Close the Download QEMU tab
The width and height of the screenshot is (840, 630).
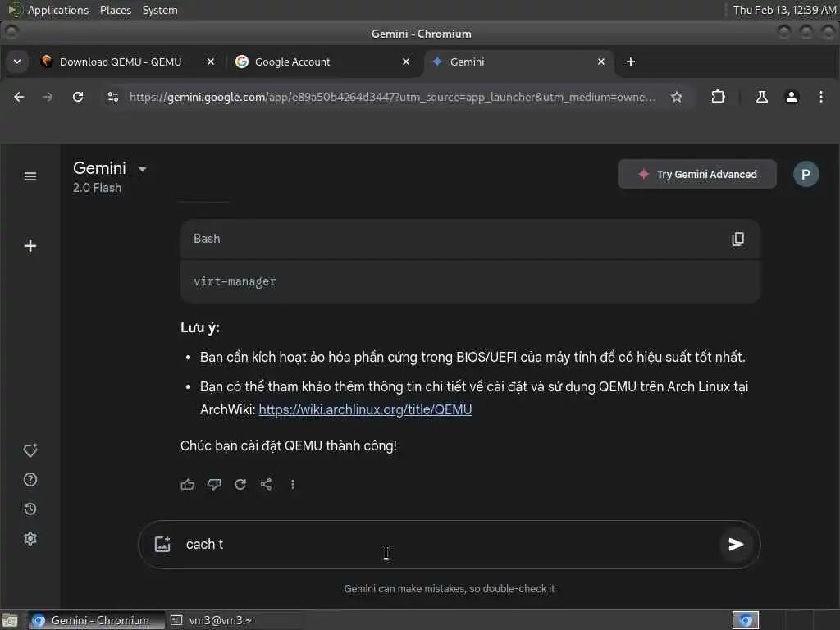point(211,62)
